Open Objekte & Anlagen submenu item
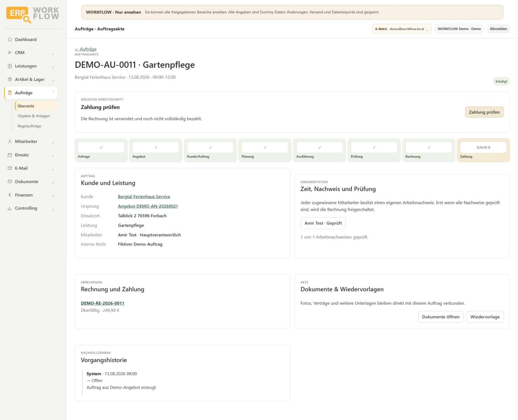518x420 pixels. pos(33,116)
